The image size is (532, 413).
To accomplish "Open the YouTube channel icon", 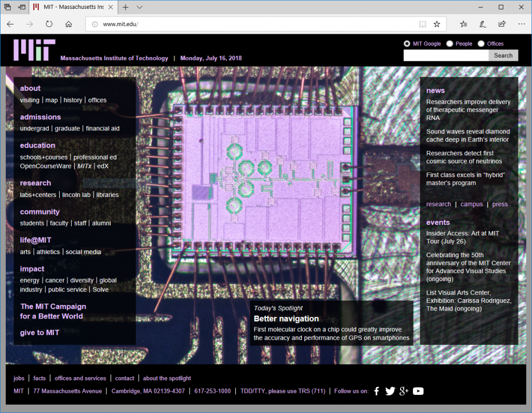I will click(x=418, y=391).
